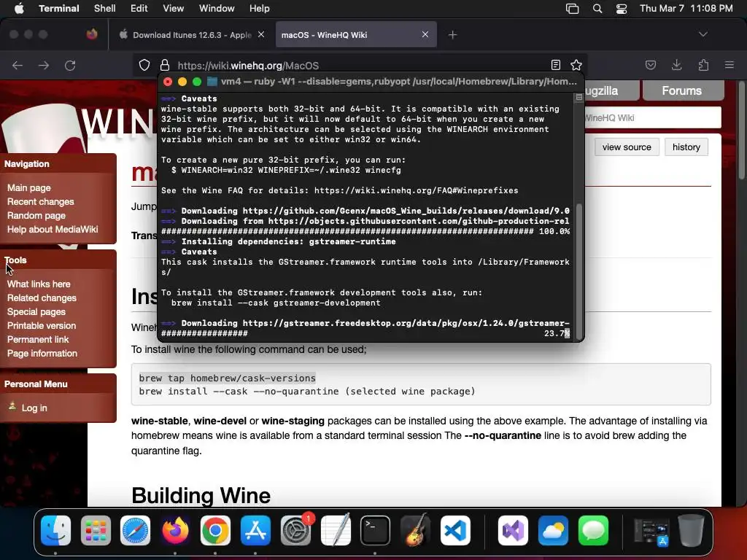Viewport: 747px width, 560px height.
Task: Open Recent changes link
Action: [x=41, y=202]
